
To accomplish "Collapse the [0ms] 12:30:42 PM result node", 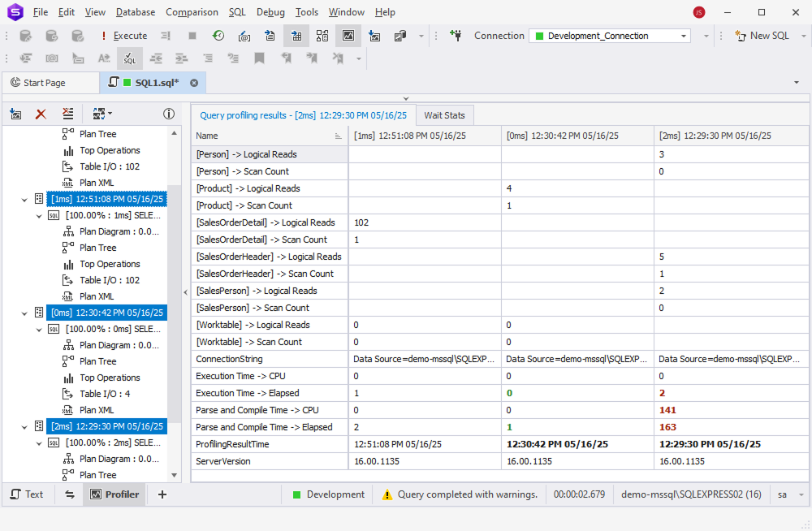I will pos(24,312).
